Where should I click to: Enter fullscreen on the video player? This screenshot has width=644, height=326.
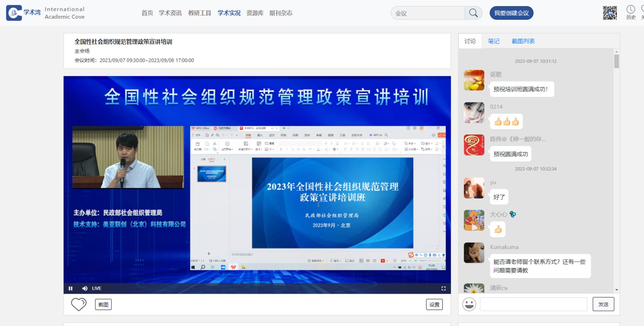click(x=443, y=289)
